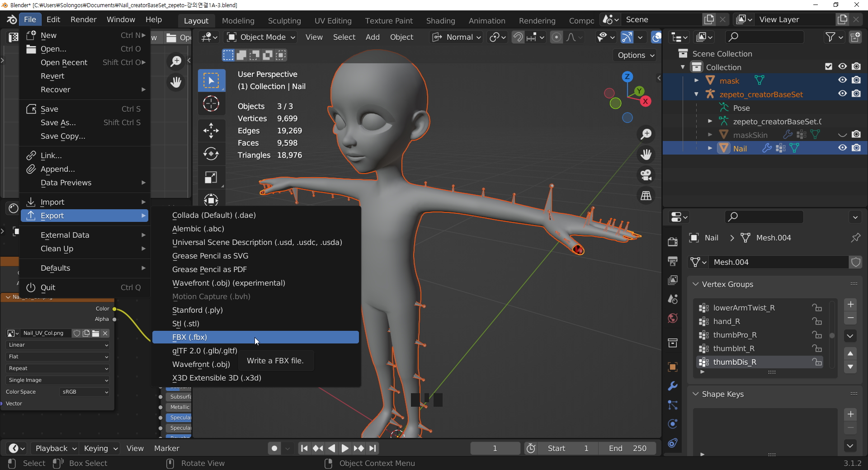Select the Select Box tool icon
This screenshot has width=868, height=470.
pyautogui.click(x=211, y=81)
